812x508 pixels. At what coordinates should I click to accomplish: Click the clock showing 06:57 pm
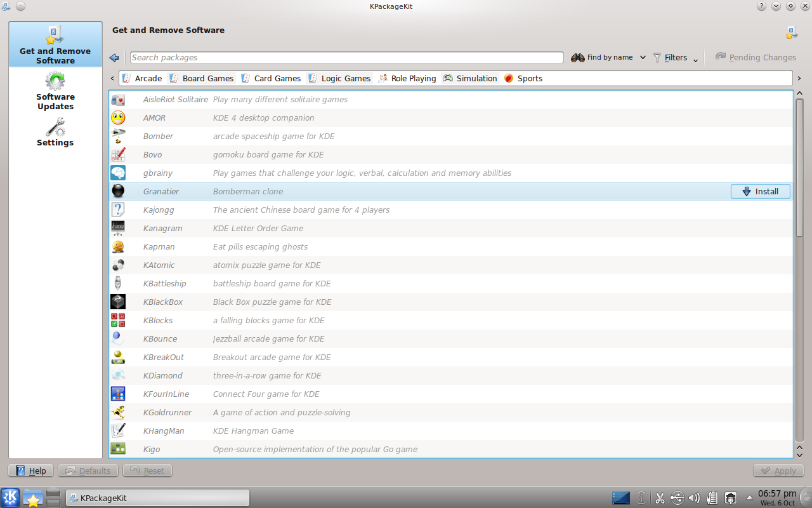[x=777, y=498]
